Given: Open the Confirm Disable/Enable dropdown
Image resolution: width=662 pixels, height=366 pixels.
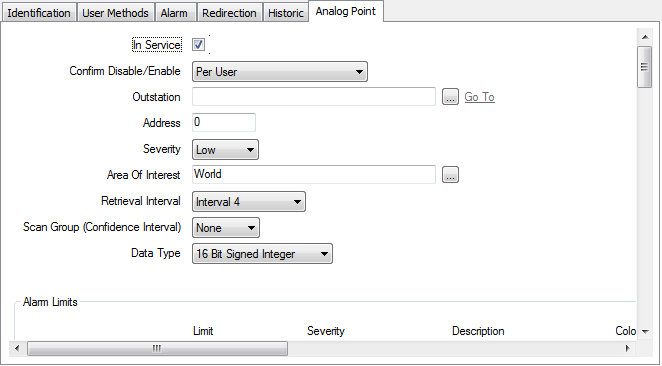Looking at the screenshot, I should click(x=280, y=72).
